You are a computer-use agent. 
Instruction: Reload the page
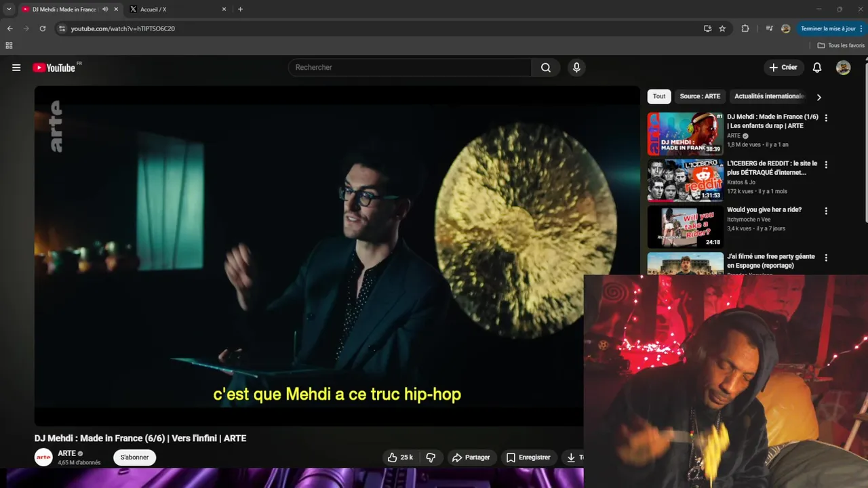(x=42, y=28)
